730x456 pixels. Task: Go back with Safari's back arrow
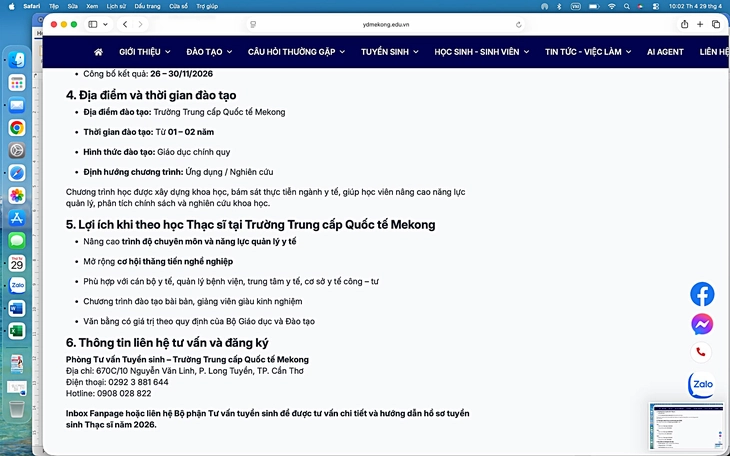[x=125, y=24]
